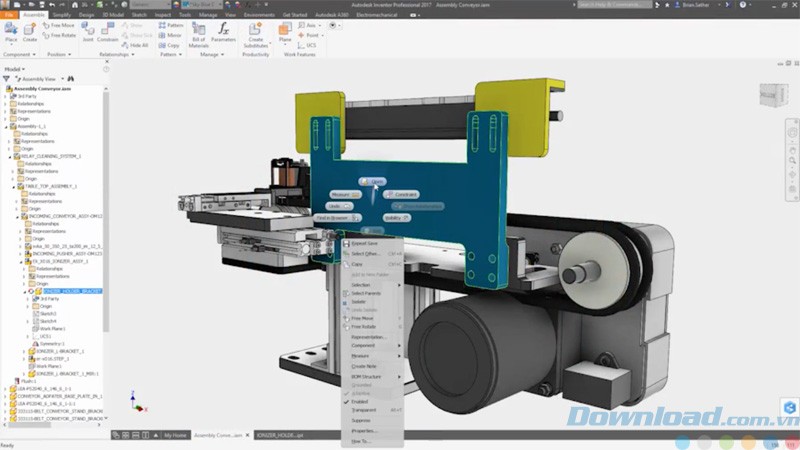Click the Place component icon

11,31
